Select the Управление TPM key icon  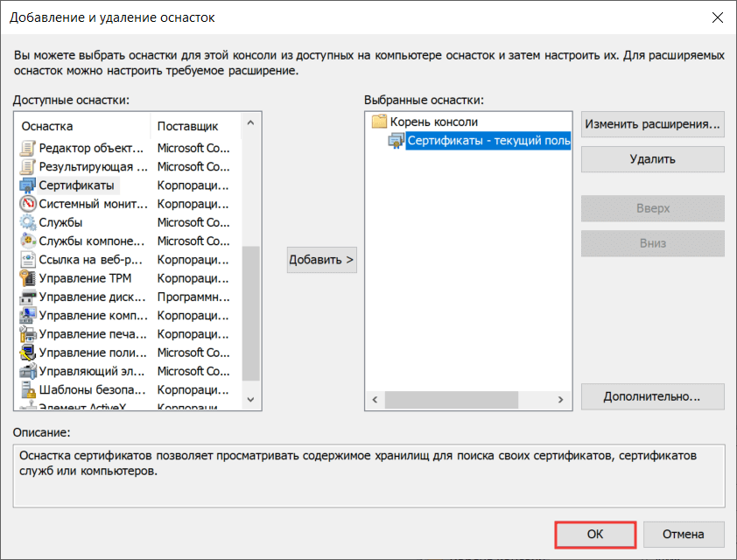(x=26, y=278)
